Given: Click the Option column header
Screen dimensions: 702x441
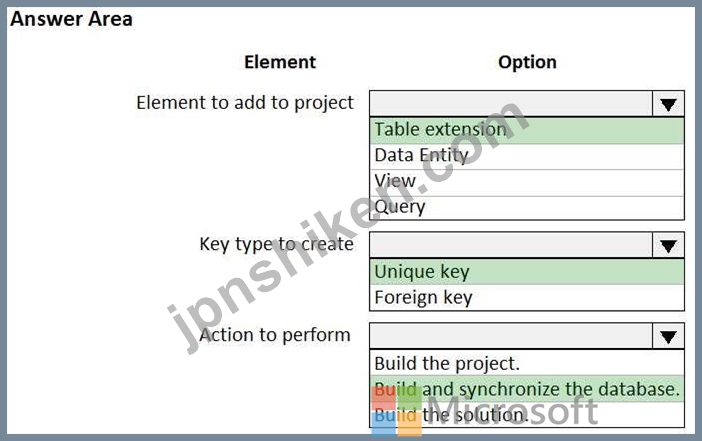Looking at the screenshot, I should [x=527, y=62].
